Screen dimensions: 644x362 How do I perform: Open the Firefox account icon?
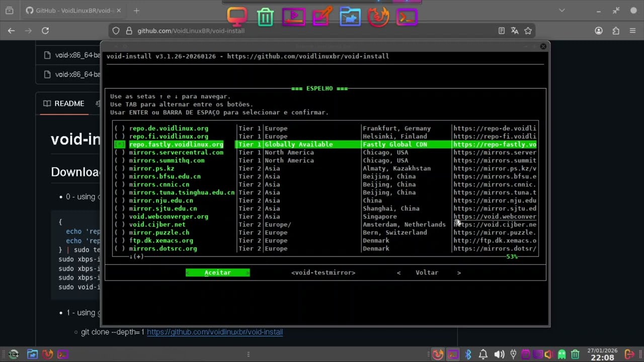599,31
